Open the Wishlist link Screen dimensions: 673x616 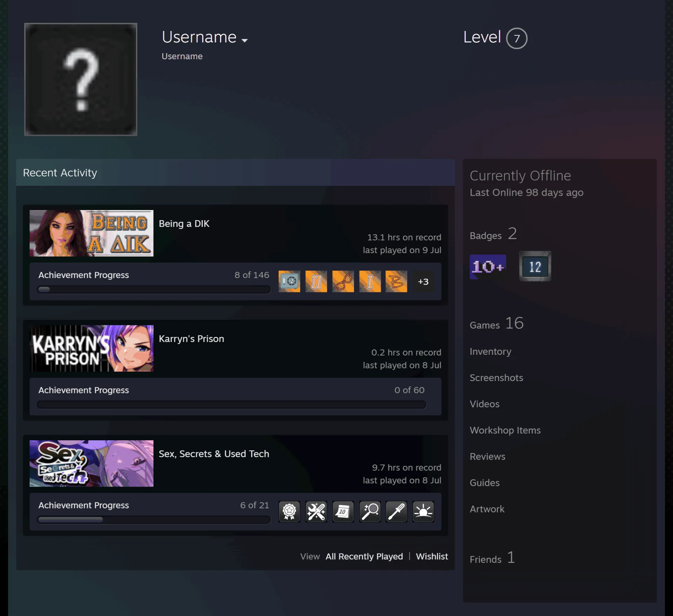click(x=432, y=556)
